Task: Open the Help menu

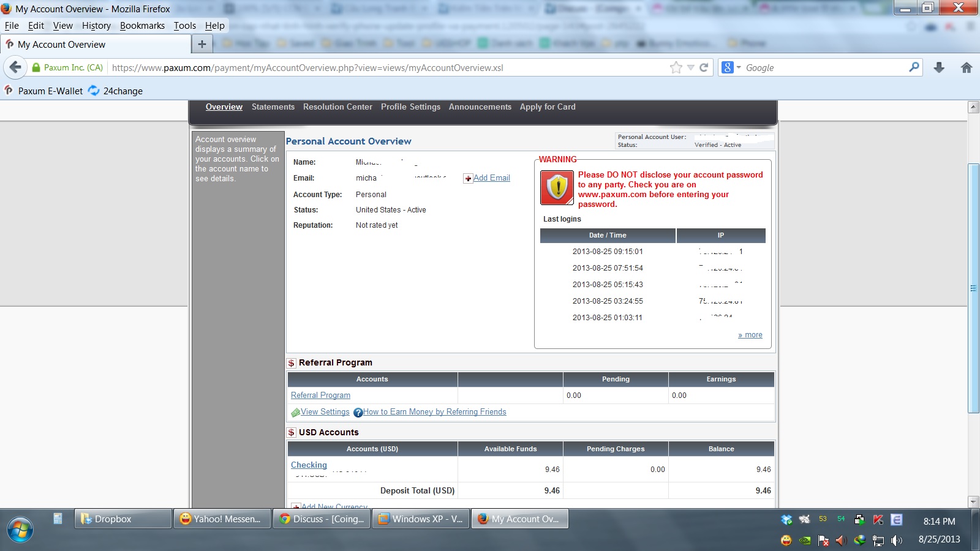Action: tap(215, 26)
